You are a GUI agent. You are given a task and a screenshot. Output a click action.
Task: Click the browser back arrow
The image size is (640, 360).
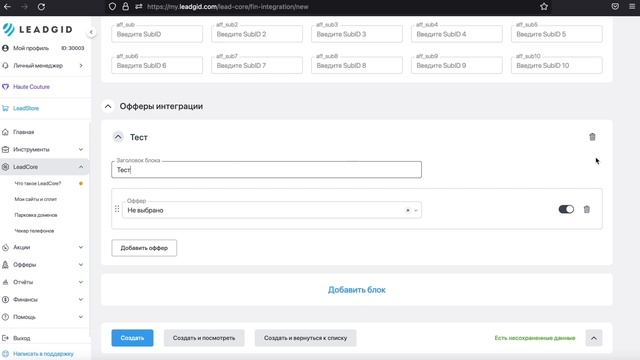point(7,7)
